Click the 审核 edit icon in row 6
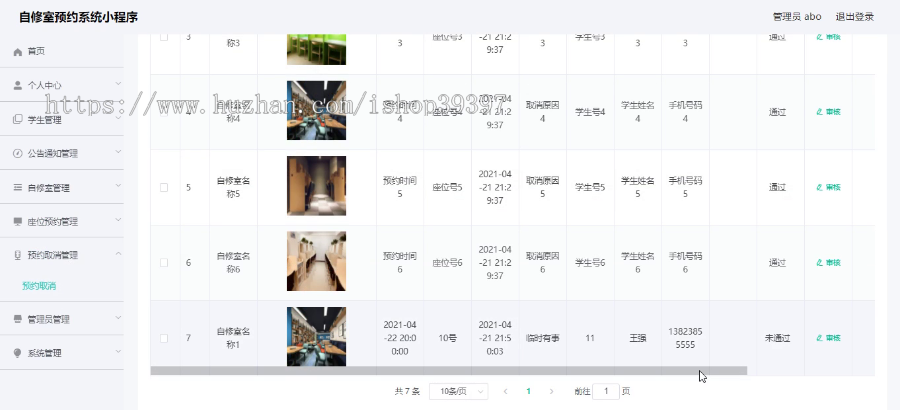This screenshot has width=900, height=410. click(x=820, y=263)
